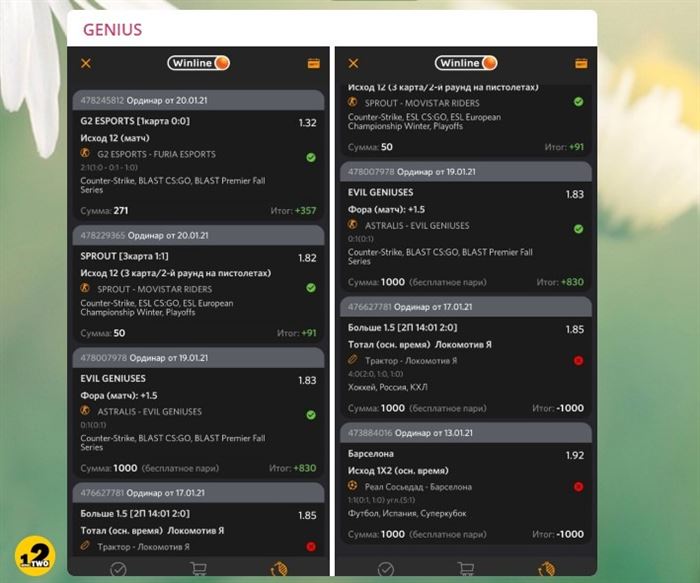This screenshot has width=700, height=583.
Task: Open the calendar icon in right panel header
Action: tap(581, 63)
